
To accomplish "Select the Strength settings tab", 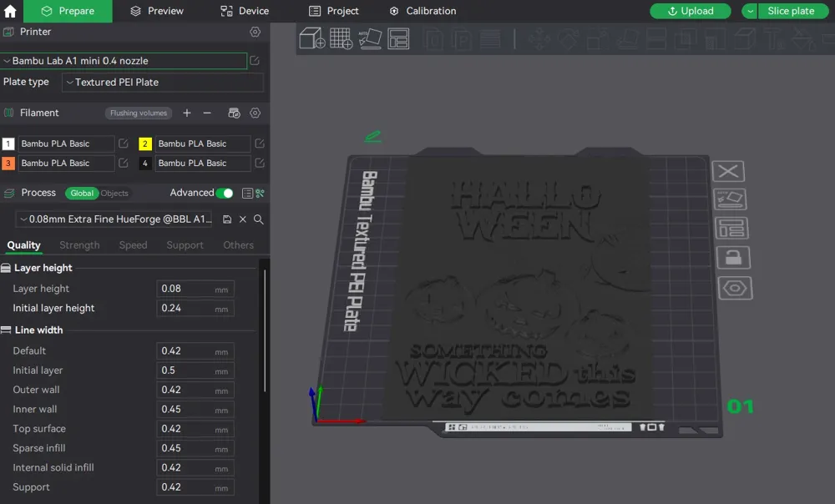I will point(79,245).
